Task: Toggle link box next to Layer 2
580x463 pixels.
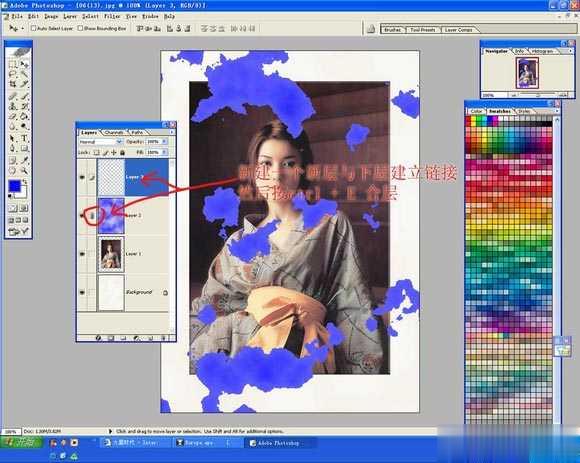Action: tap(92, 216)
